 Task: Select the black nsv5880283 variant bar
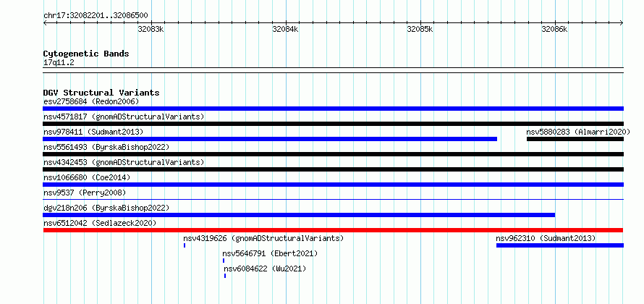[575, 139]
